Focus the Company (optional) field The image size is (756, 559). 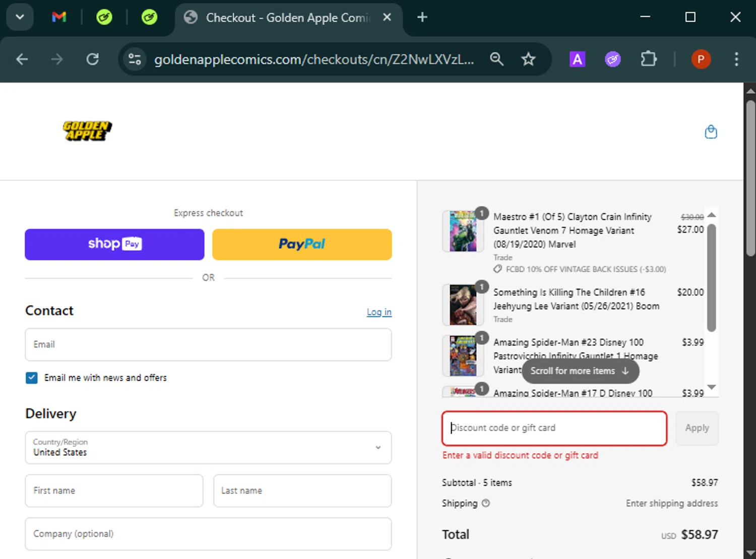(x=208, y=534)
